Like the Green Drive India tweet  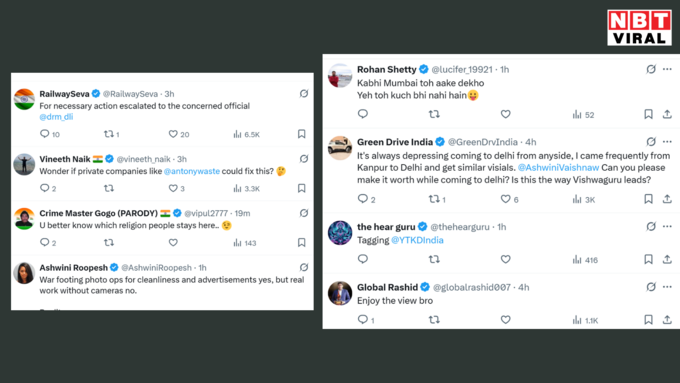[x=505, y=199]
